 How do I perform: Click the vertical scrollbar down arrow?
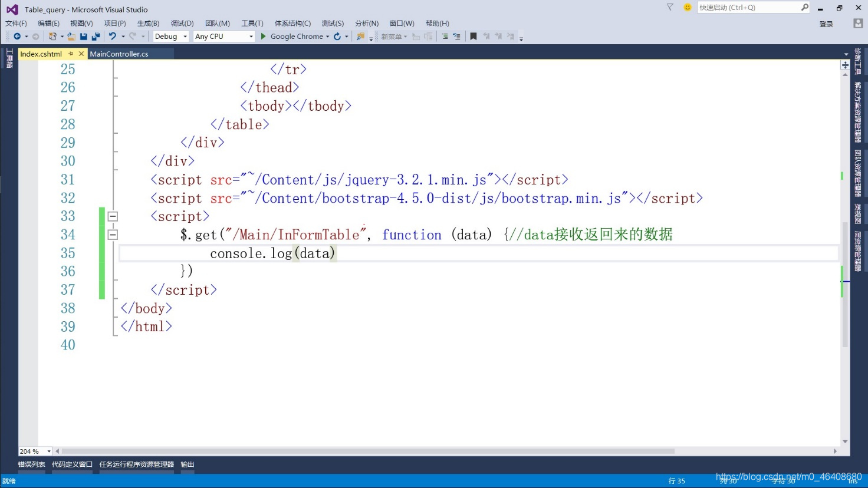pos(845,441)
